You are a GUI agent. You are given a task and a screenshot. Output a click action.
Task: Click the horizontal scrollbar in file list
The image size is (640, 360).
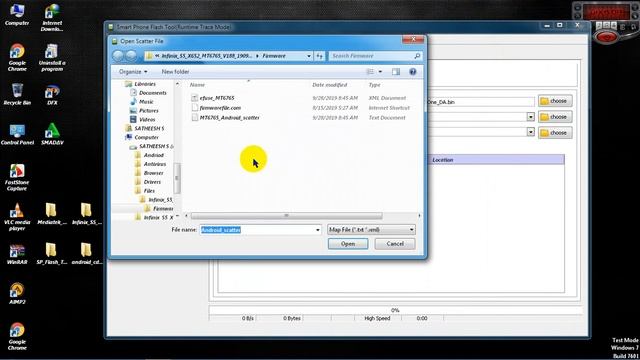pyautogui.click(x=287, y=216)
